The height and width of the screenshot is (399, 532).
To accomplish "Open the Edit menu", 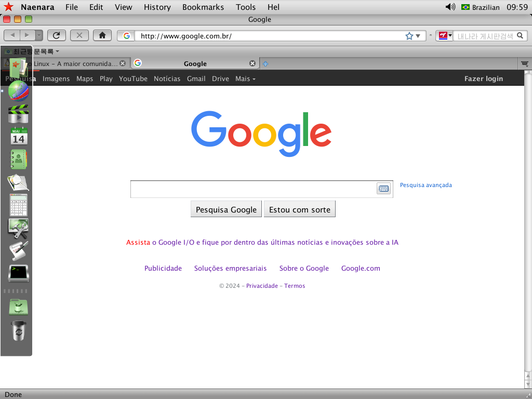I will point(96,7).
